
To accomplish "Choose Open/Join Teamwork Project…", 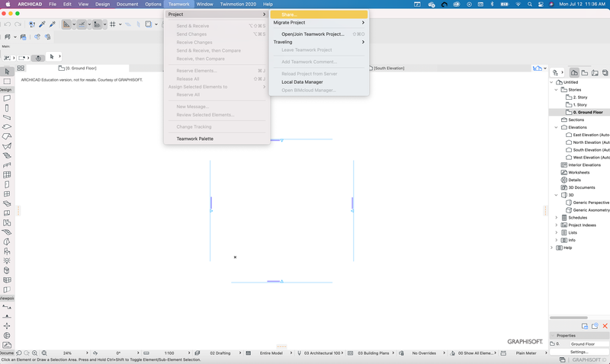I will (x=319, y=34).
